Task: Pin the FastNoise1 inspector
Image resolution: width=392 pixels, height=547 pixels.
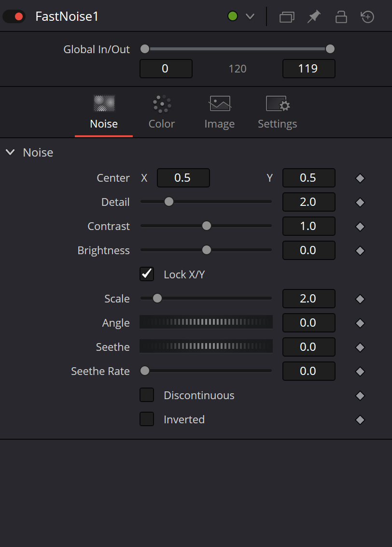Action: 314,16
